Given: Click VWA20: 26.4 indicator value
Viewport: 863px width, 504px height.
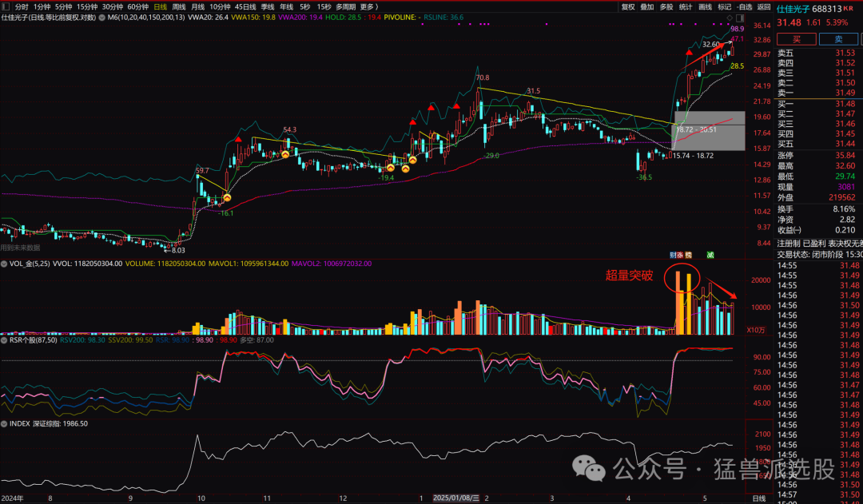Looking at the screenshot, I should 208,17.
